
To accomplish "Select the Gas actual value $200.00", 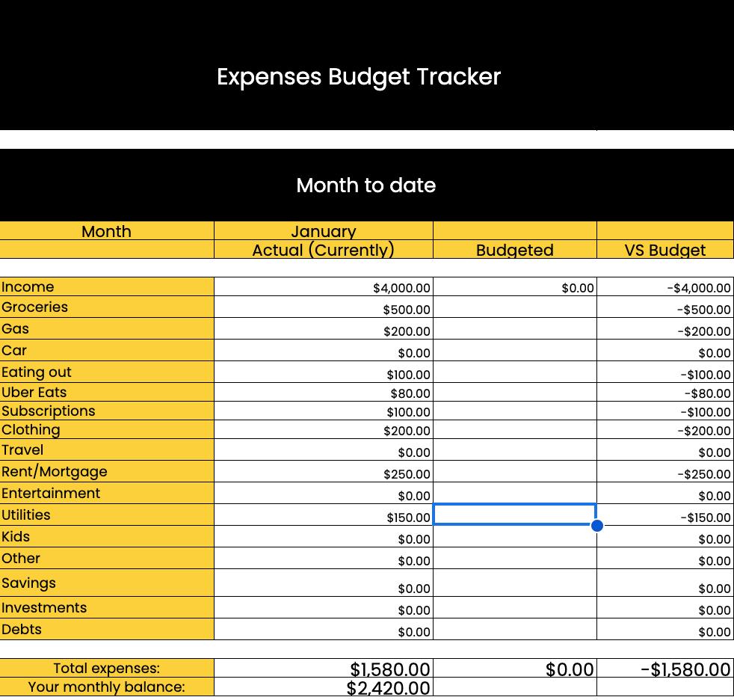I will (324, 328).
